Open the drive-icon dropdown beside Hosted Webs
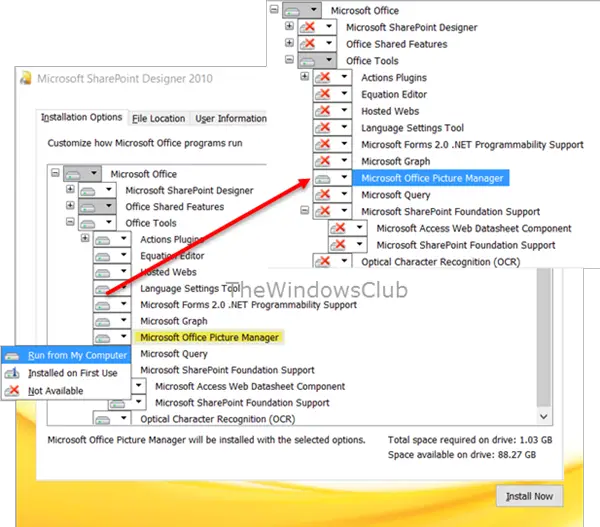 (124, 271)
